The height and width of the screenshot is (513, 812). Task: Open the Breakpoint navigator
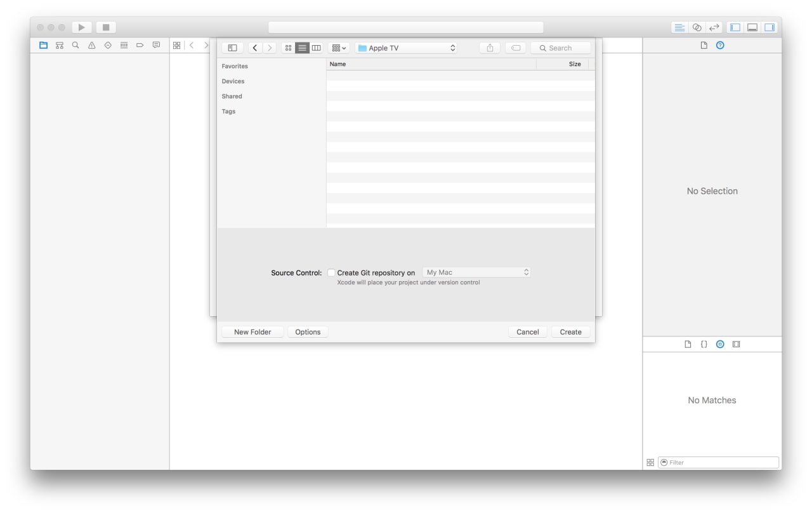tap(140, 45)
